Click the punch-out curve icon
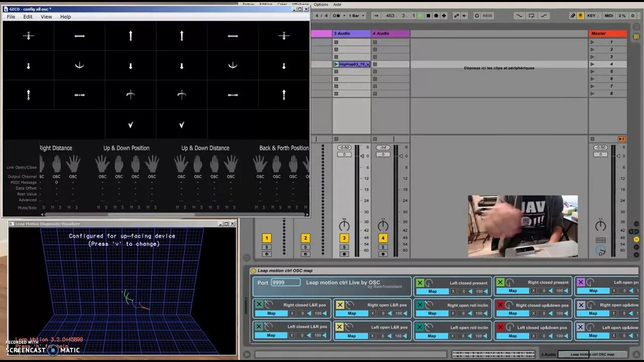Viewport: 644px width, 362px height. [x=544, y=16]
